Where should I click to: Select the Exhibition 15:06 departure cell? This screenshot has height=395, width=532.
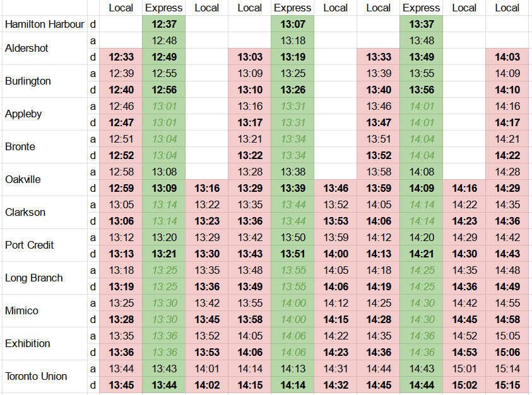click(x=507, y=352)
